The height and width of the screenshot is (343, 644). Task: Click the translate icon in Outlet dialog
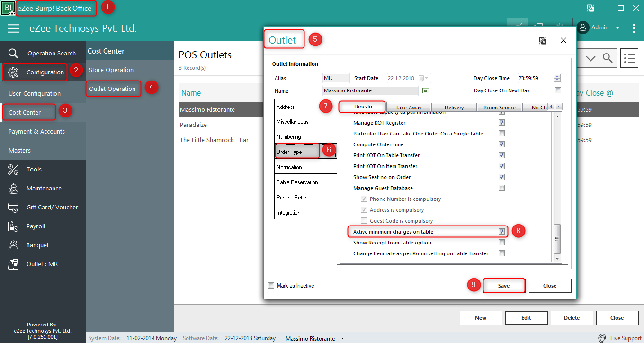pos(543,41)
